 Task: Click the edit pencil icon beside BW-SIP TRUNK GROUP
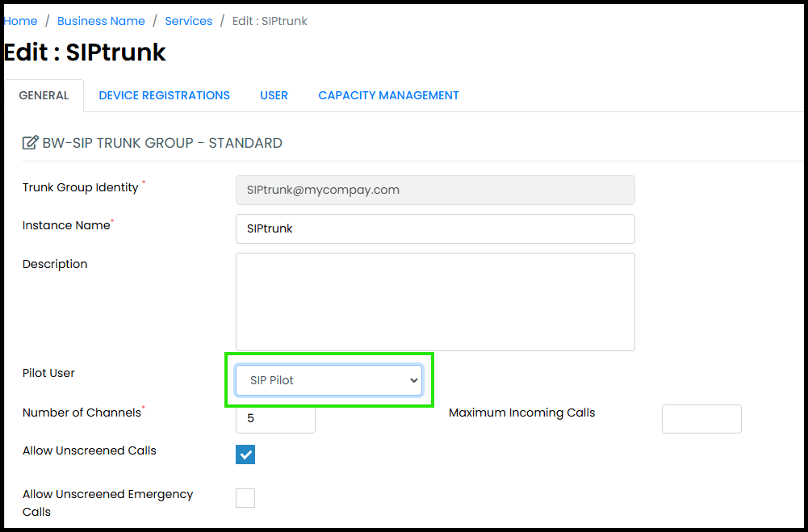point(31,143)
